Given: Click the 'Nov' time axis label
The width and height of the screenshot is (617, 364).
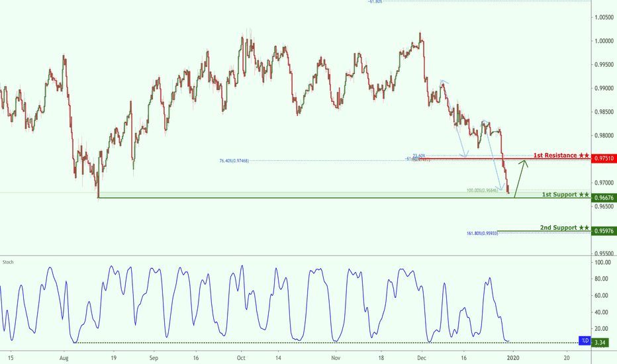Looking at the screenshot, I should 336,358.
